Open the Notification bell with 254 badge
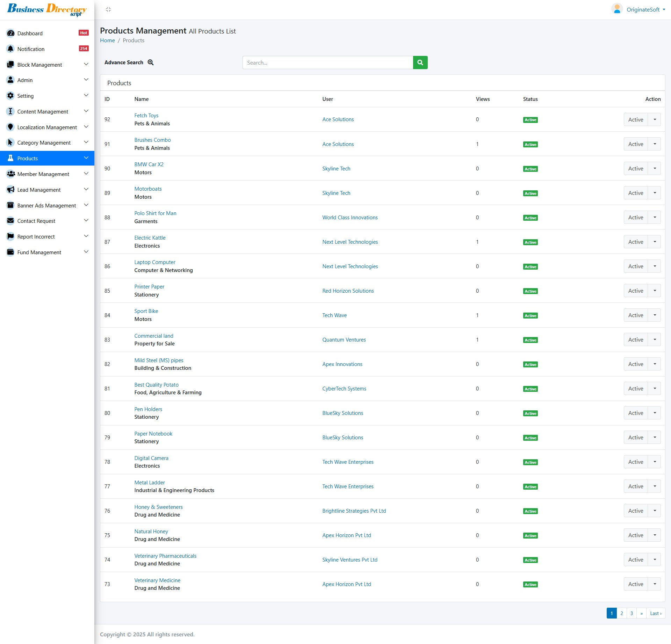This screenshot has height=644, width=671. click(x=10, y=49)
